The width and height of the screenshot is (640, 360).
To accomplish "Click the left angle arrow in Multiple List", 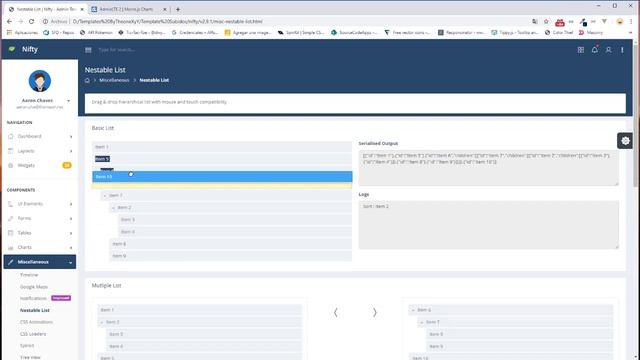I will pyautogui.click(x=336, y=313).
